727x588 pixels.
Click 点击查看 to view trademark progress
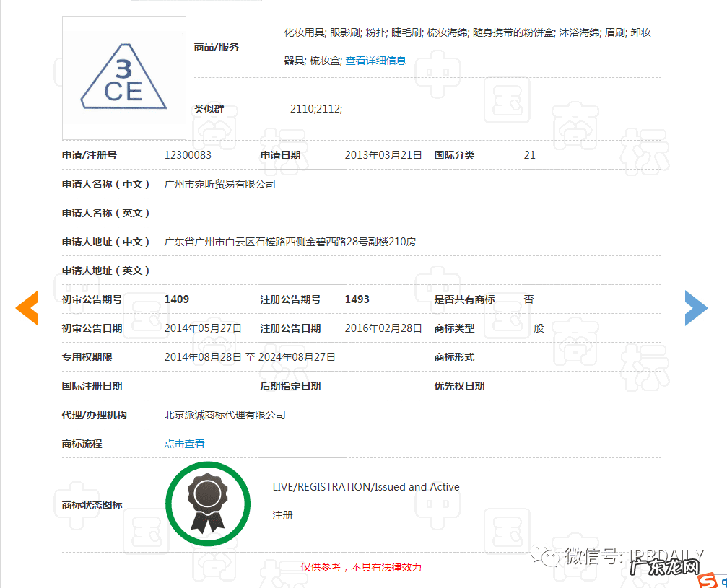pos(183,443)
